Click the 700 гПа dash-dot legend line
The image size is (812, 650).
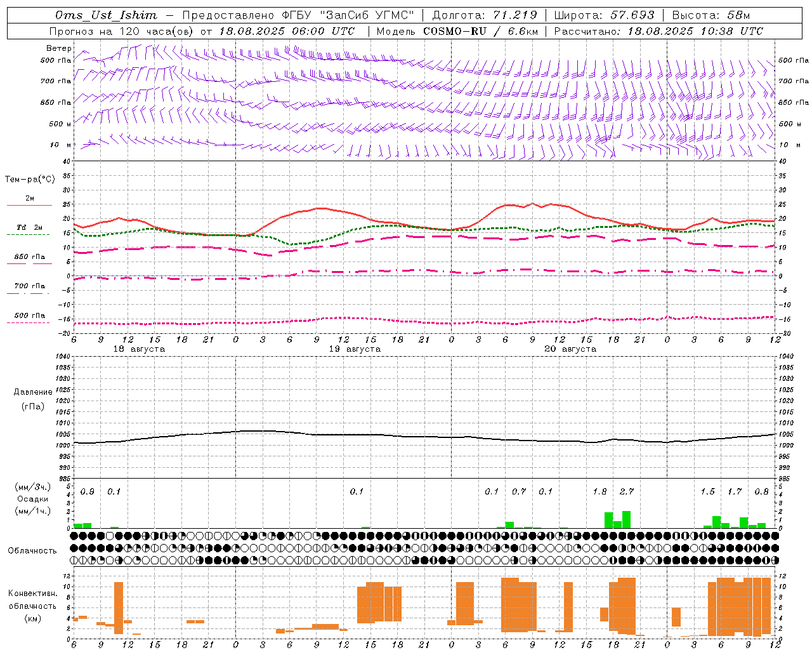[x=28, y=294]
